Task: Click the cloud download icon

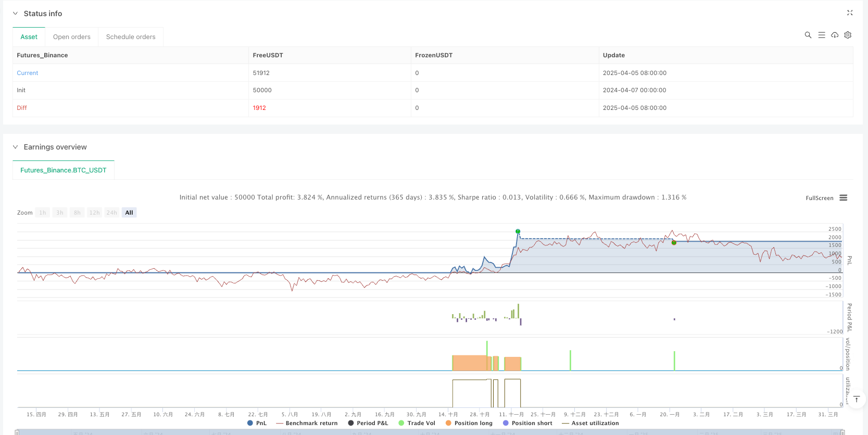Action: click(x=835, y=35)
